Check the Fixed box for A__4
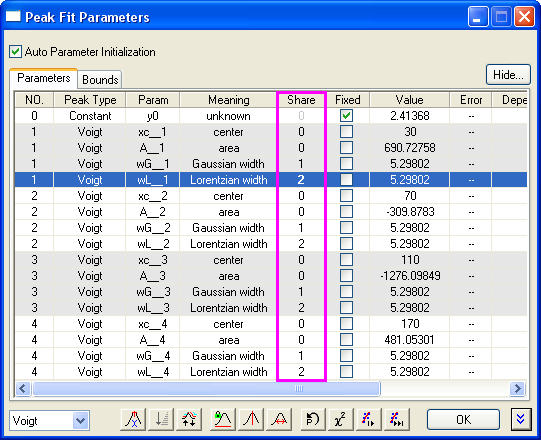This screenshot has width=541, height=440. 346,340
